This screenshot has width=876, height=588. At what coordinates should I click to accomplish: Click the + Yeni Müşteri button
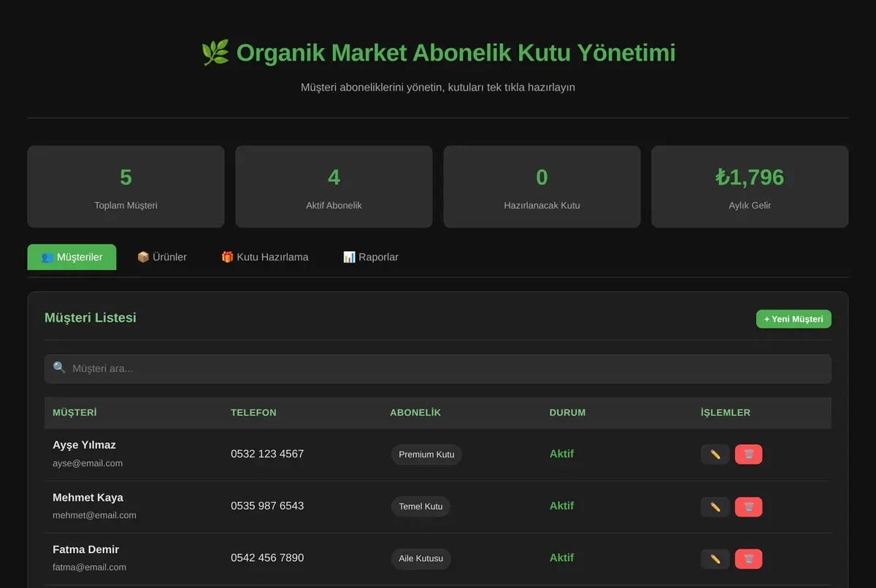pos(794,319)
